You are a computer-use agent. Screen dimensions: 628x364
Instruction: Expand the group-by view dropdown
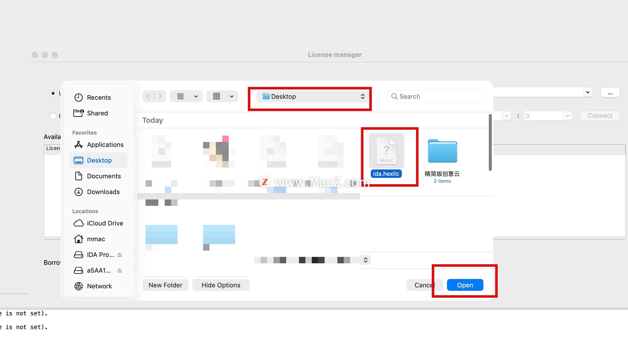click(x=232, y=96)
